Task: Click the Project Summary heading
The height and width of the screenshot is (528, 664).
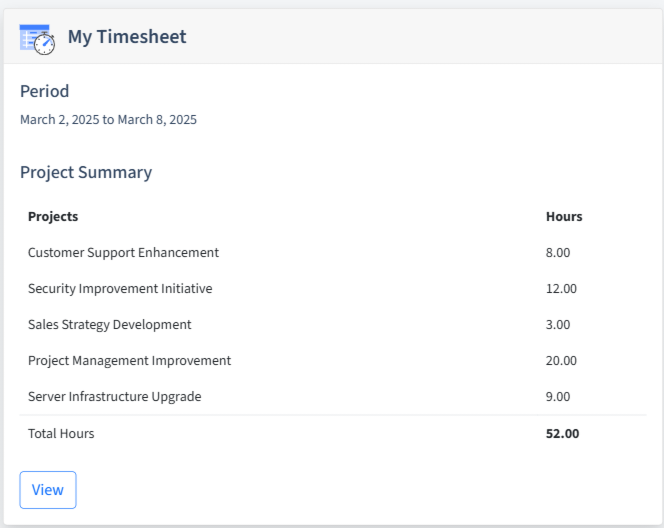Action: pos(86,172)
